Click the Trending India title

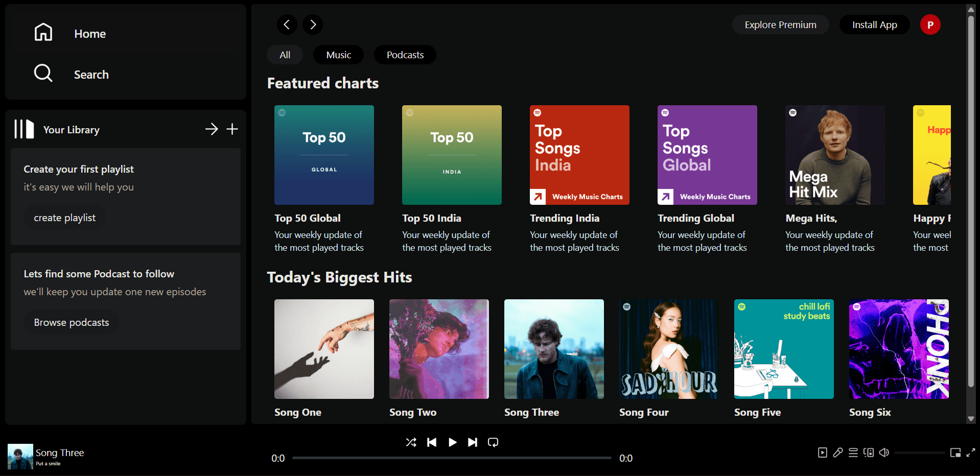click(565, 218)
